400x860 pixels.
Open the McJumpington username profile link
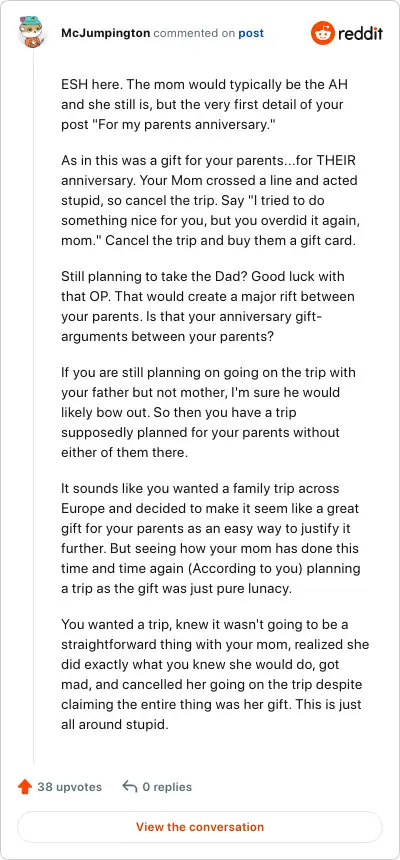pyautogui.click(x=105, y=33)
